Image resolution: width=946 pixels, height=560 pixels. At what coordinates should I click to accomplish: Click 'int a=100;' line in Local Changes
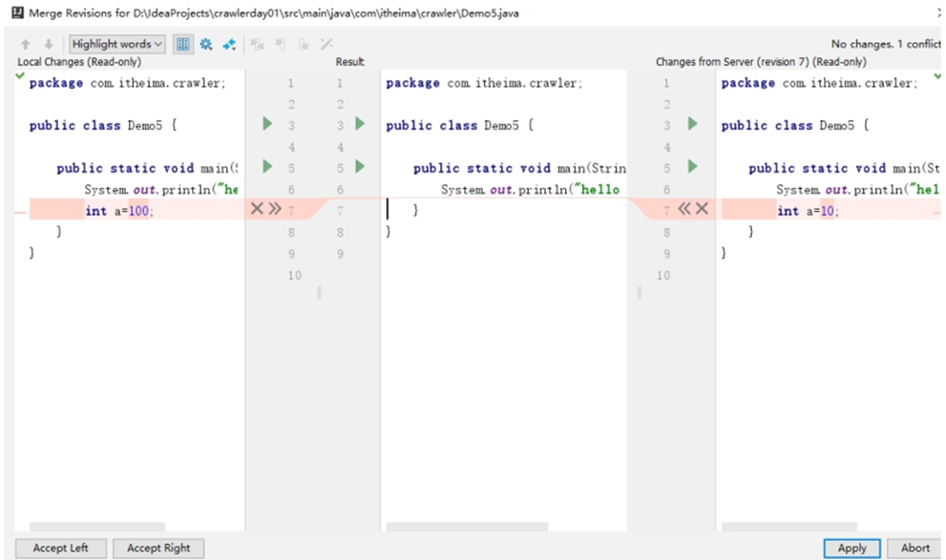click(119, 211)
